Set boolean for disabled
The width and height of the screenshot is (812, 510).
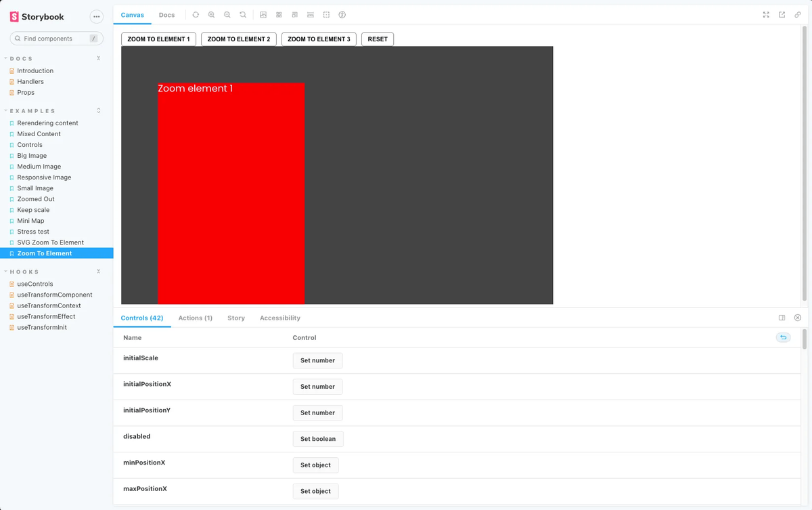[318, 439]
